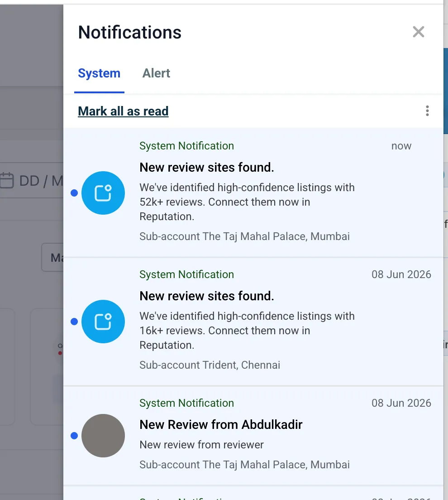Click text mentioning 52k+ reviews
Viewport: 448px width, 500px height.
tap(247, 202)
